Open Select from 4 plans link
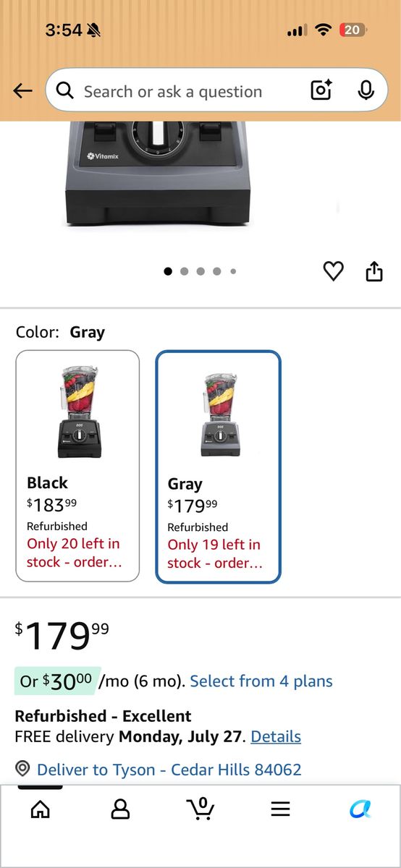The image size is (401, 868). 261,681
